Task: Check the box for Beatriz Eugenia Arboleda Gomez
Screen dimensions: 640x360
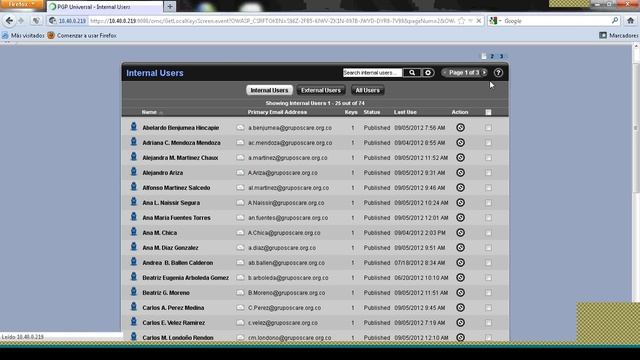Action: pyautogui.click(x=488, y=278)
